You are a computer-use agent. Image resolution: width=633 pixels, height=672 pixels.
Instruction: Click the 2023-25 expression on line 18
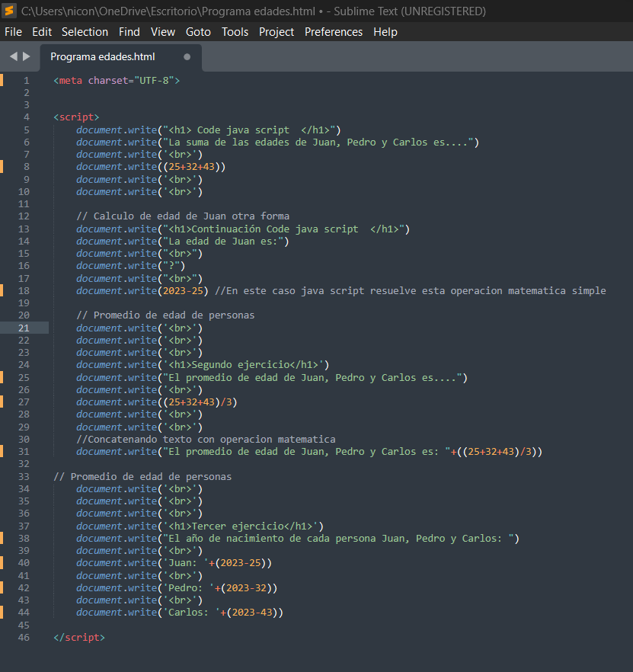tap(183, 291)
